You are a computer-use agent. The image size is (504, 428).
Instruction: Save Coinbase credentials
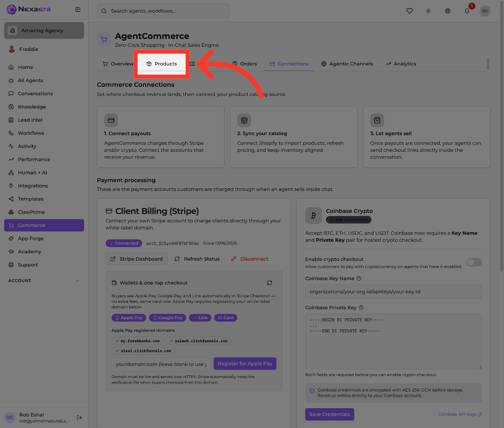[330, 415]
